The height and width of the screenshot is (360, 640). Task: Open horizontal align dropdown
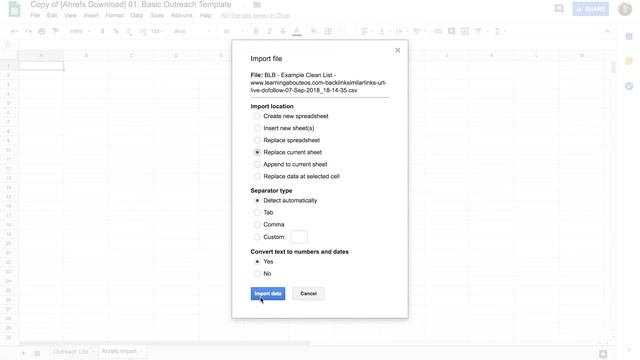click(x=367, y=31)
